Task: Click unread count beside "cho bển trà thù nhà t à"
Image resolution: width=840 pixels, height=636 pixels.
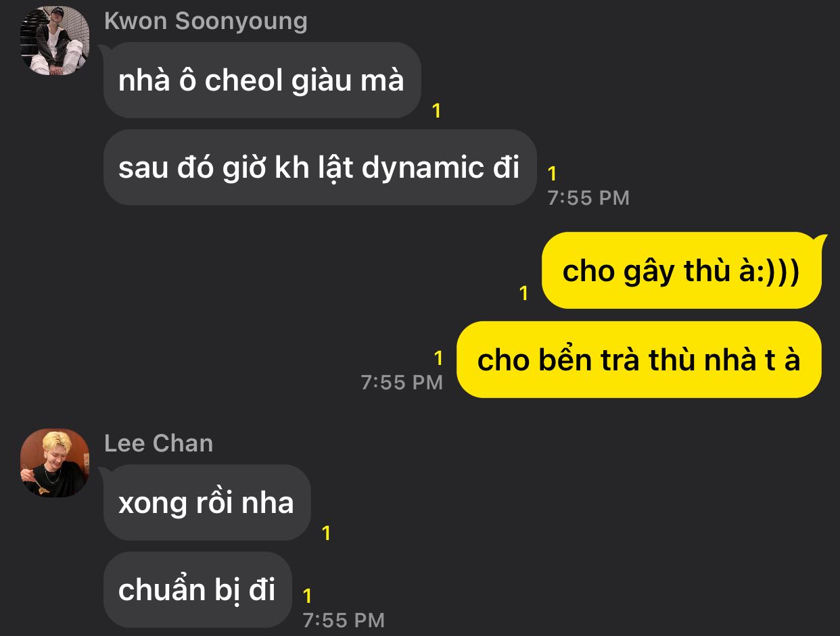Action: click(438, 358)
